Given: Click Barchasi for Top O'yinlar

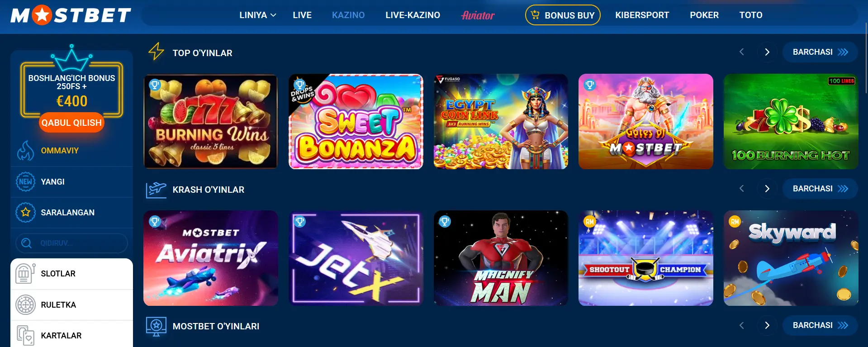Looking at the screenshot, I should pos(820,52).
